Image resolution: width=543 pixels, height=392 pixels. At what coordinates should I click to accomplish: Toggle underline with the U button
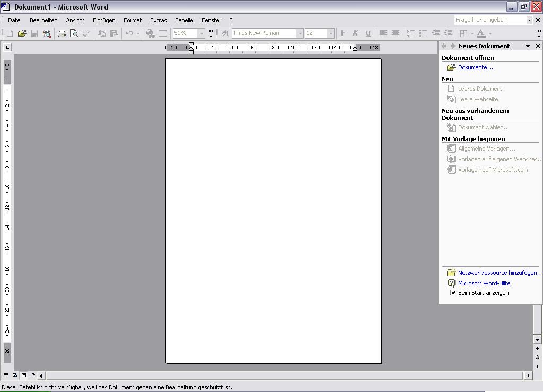[x=368, y=33]
